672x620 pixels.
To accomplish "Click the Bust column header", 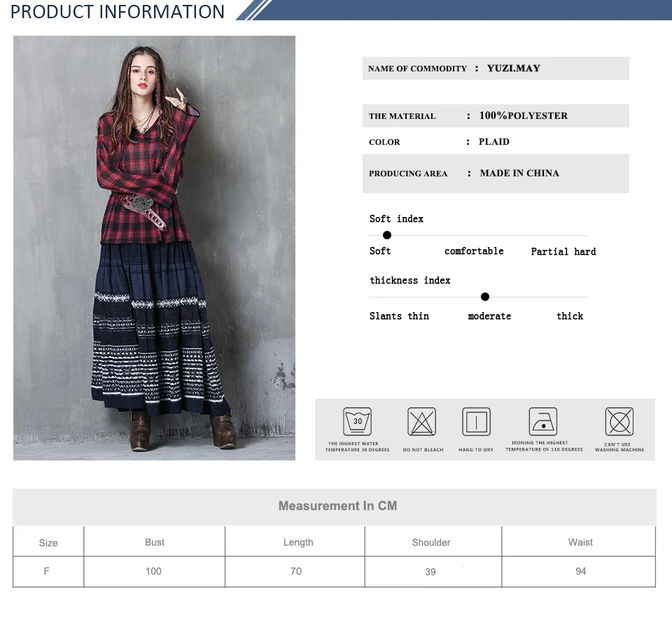I will [x=155, y=542].
